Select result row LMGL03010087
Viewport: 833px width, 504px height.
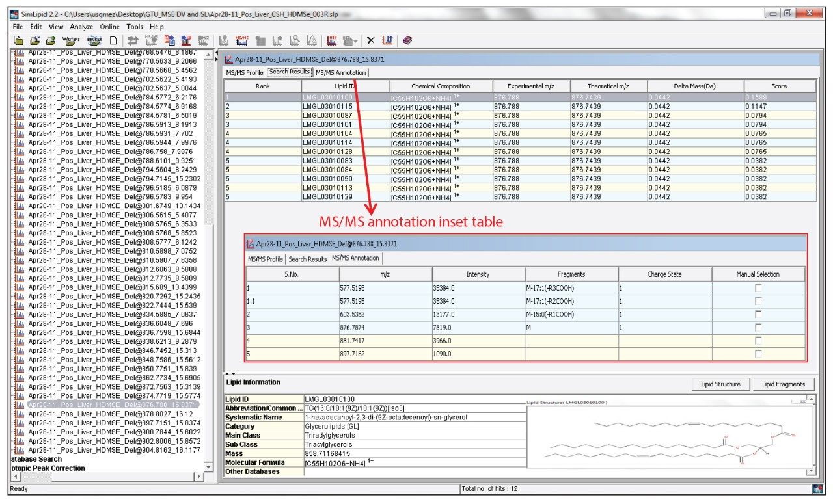pos(520,115)
